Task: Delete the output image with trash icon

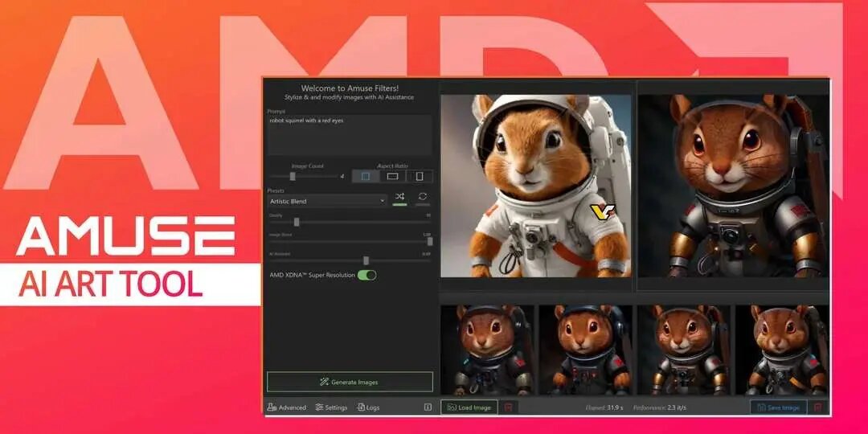Action: [x=817, y=407]
